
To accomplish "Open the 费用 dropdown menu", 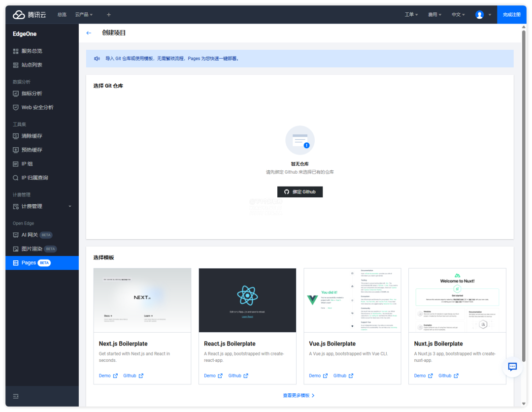I will [434, 15].
